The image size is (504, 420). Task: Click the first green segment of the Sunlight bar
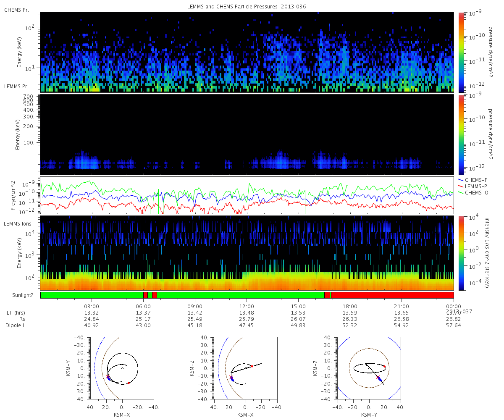[x=92, y=295]
